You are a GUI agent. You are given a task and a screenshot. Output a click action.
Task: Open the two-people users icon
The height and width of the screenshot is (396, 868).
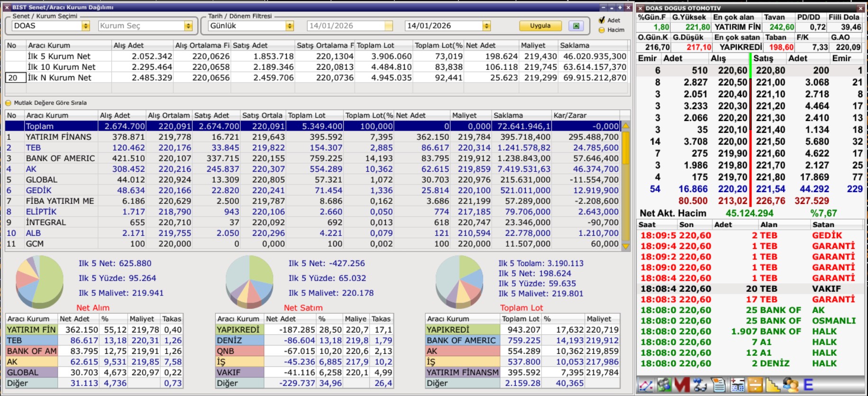pyautogui.click(x=790, y=385)
